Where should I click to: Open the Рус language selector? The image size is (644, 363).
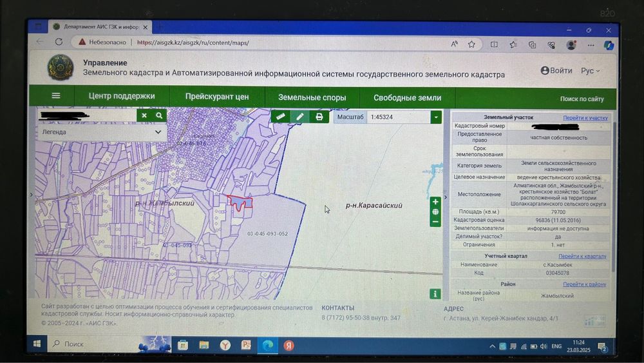coord(590,71)
